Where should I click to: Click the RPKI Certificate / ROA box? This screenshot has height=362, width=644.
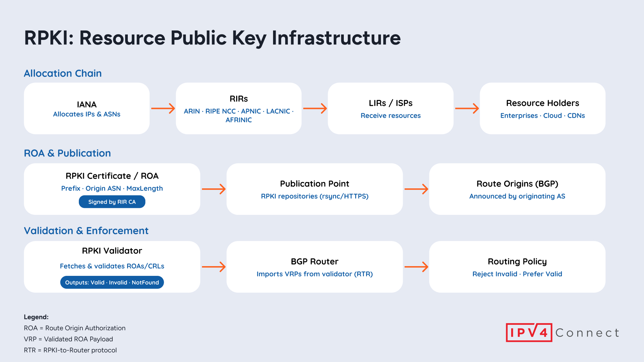(112, 188)
